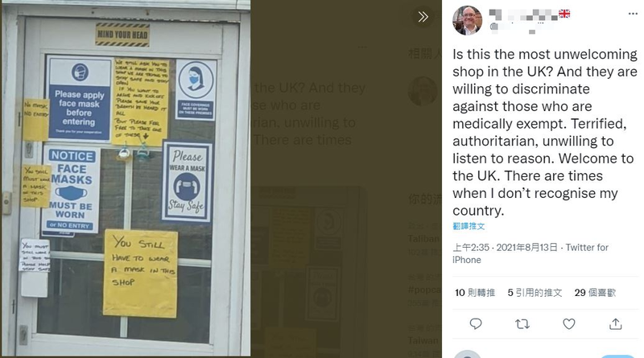The width and height of the screenshot is (644, 358).
Task: Open the tweet author's profile avatar
Action: click(468, 21)
